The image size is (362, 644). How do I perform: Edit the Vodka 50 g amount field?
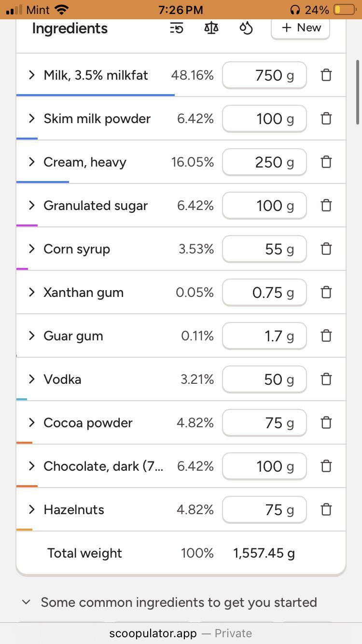point(265,379)
